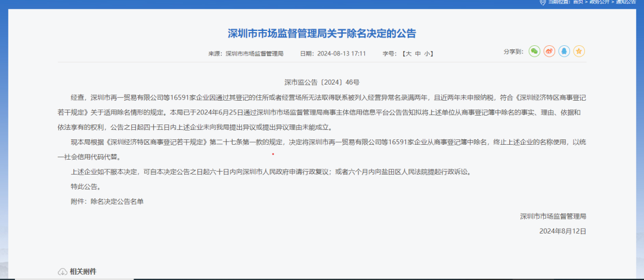This screenshot has width=644, height=280.
Task: Share the announcement to QQ
Action: [x=564, y=51]
